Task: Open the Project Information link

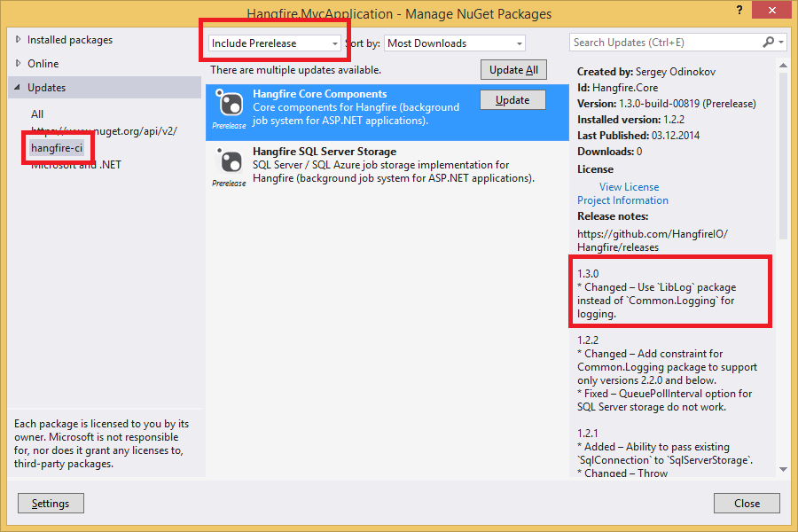Action: click(622, 200)
